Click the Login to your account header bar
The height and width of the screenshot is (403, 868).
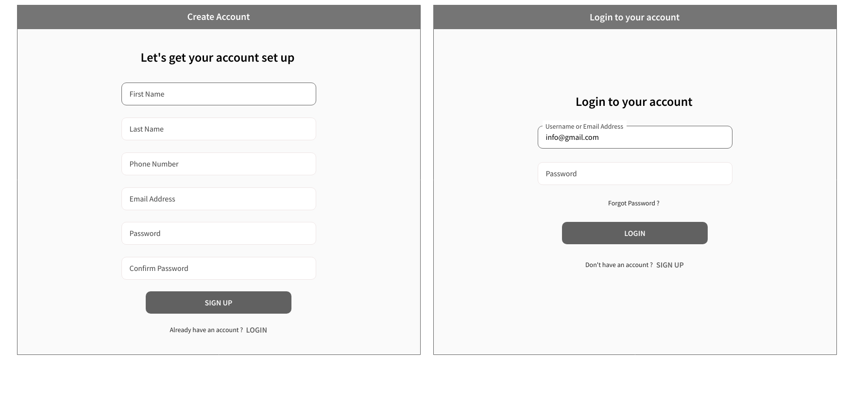[x=635, y=17]
